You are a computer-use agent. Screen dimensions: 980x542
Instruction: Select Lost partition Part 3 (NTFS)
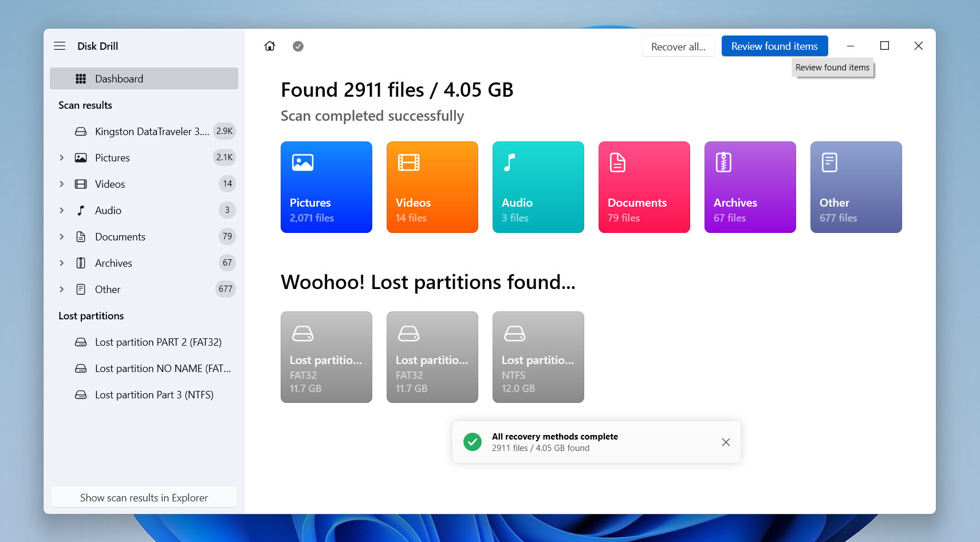coord(144,395)
